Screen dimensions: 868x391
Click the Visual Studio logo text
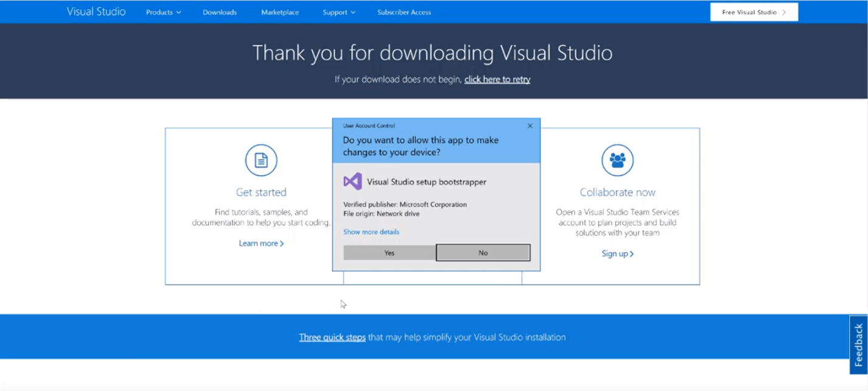click(96, 12)
